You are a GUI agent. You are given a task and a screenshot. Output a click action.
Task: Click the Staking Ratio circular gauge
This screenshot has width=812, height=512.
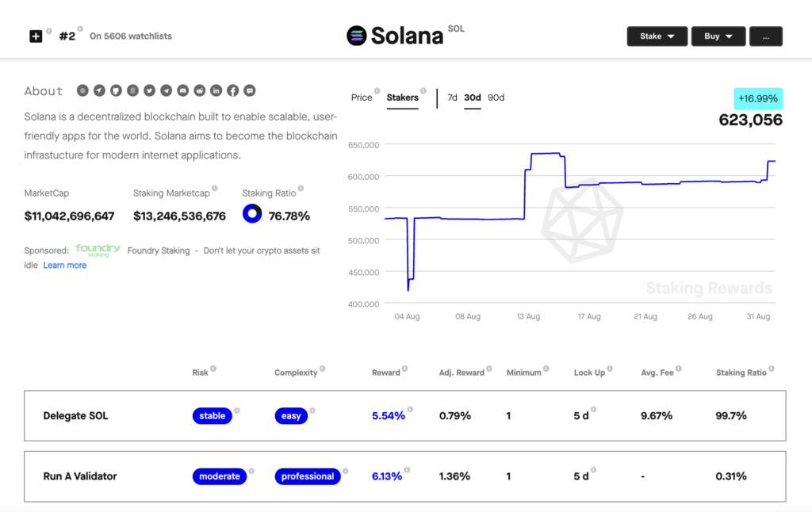pyautogui.click(x=251, y=213)
